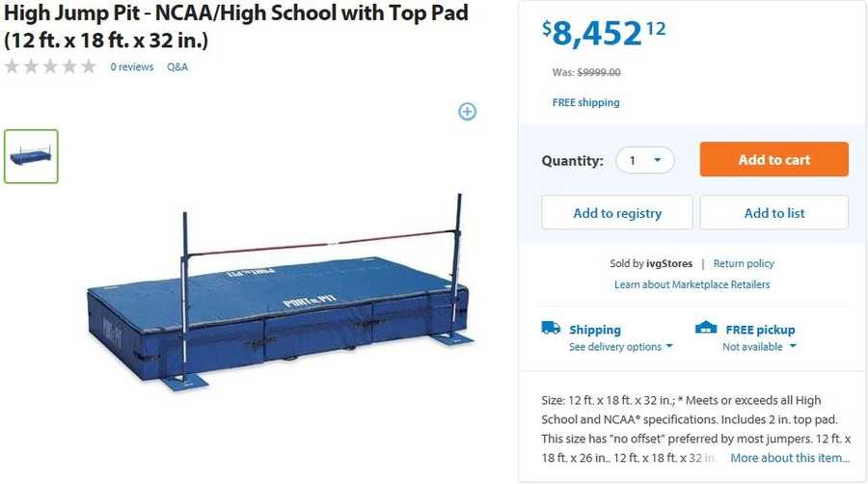Click the product title heading
Image resolution: width=868 pixels, height=484 pixels.
click(x=236, y=27)
